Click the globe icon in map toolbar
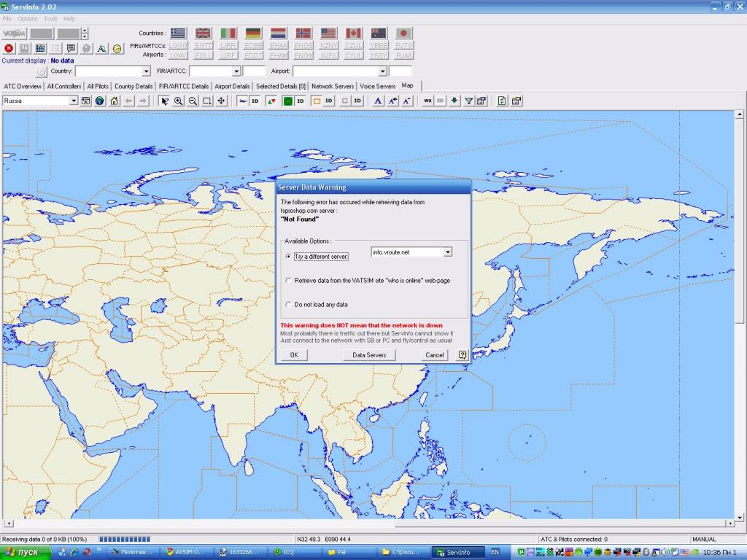Viewport: 747px width, 560px height. [100, 101]
